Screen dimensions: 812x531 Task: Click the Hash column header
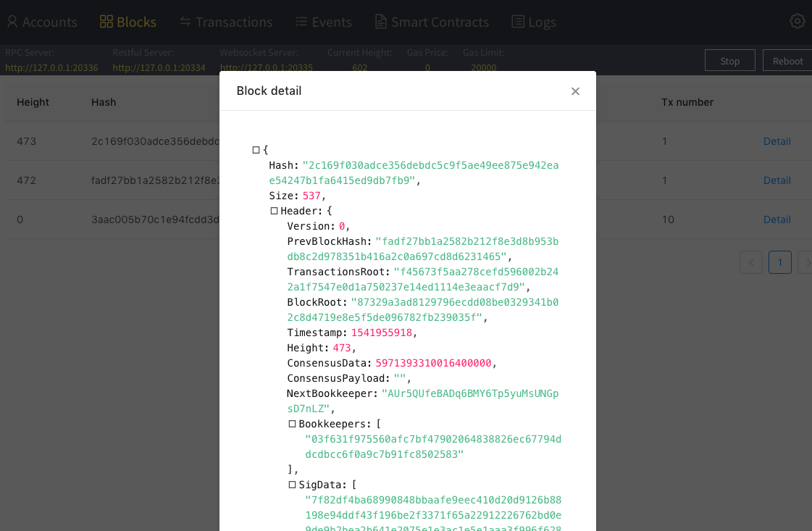(x=104, y=103)
